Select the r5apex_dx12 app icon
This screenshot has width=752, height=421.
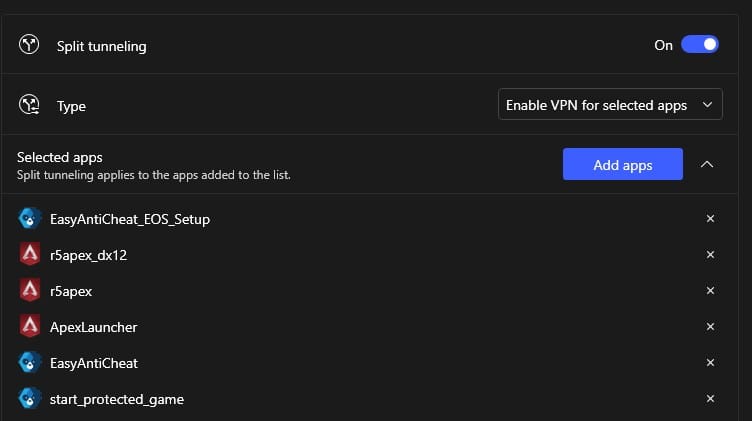[x=30, y=254]
